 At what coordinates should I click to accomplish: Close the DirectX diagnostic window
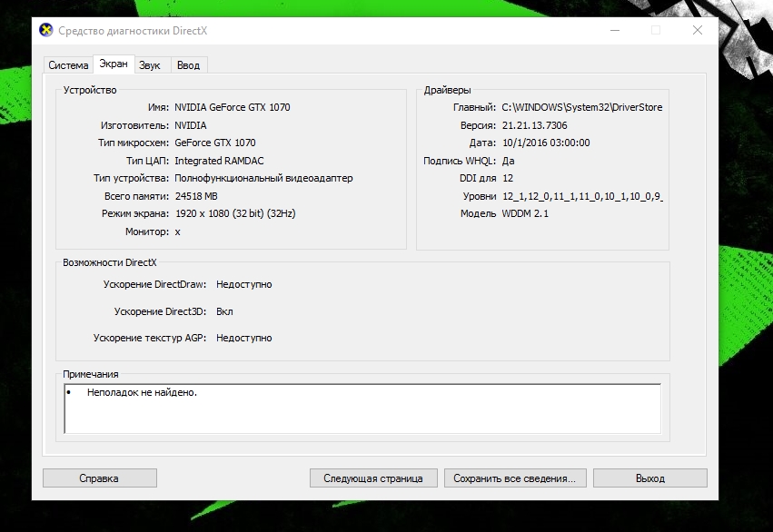tap(697, 31)
